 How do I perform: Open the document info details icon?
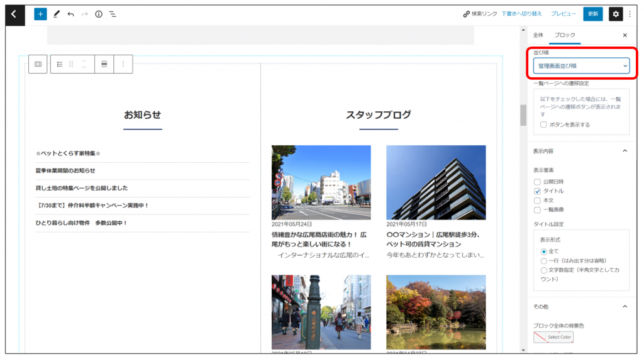click(99, 14)
